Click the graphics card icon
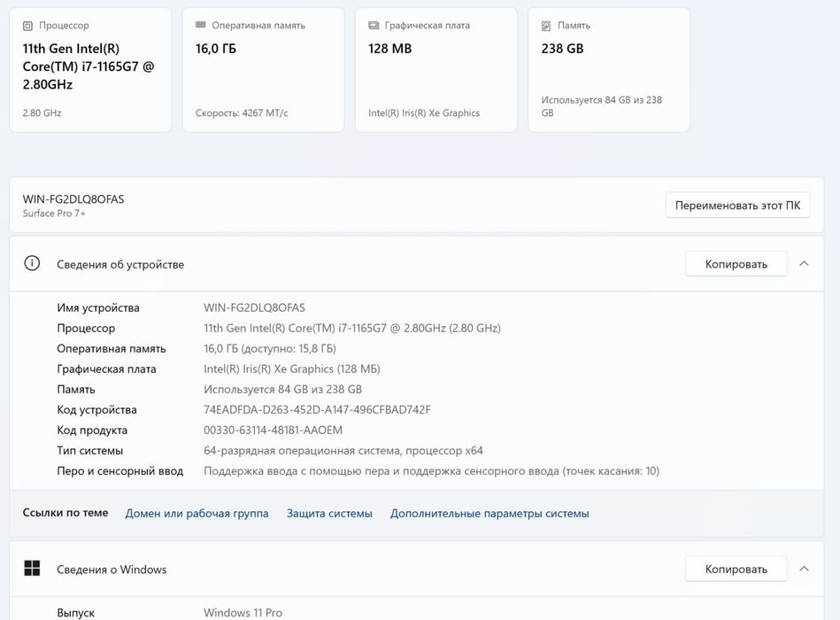 point(374,26)
